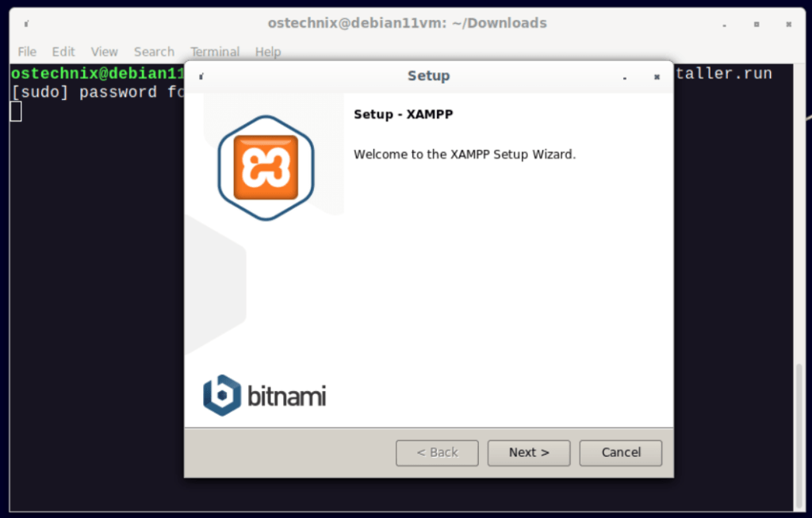Click the Next > button

click(x=529, y=453)
